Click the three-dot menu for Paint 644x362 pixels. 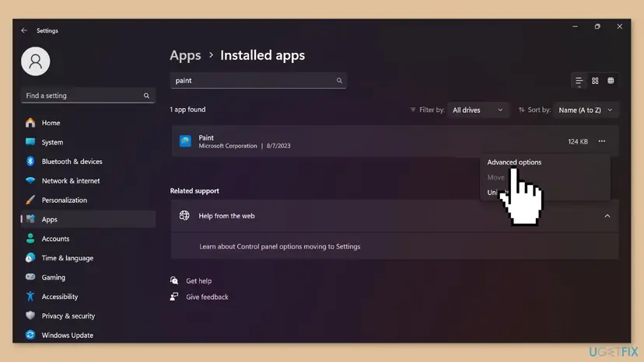point(602,141)
